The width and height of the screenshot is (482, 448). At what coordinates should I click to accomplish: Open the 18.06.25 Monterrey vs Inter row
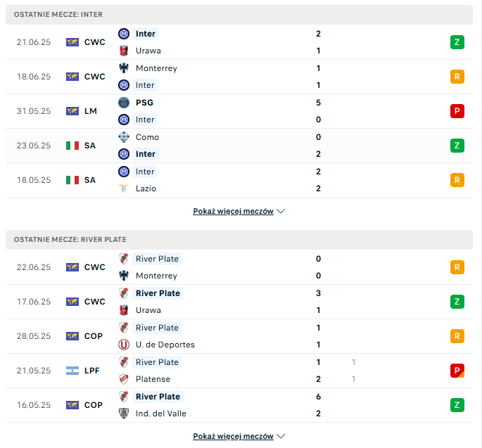coord(239,77)
